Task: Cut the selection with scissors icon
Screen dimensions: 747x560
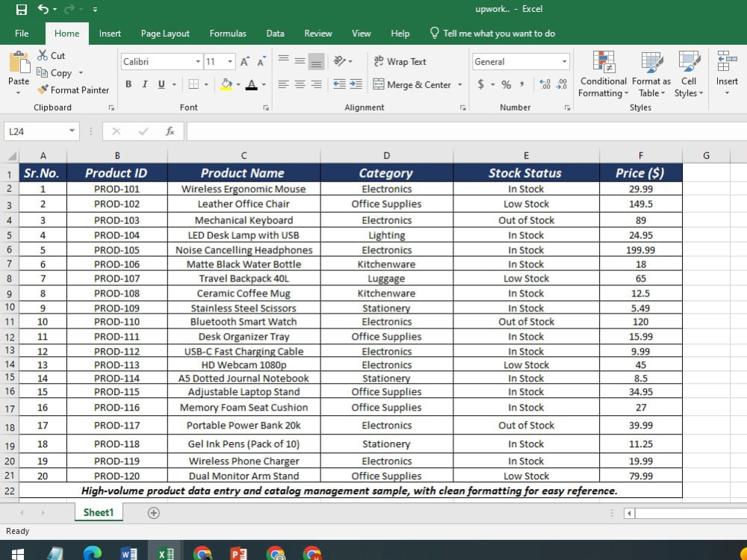Action: point(43,55)
